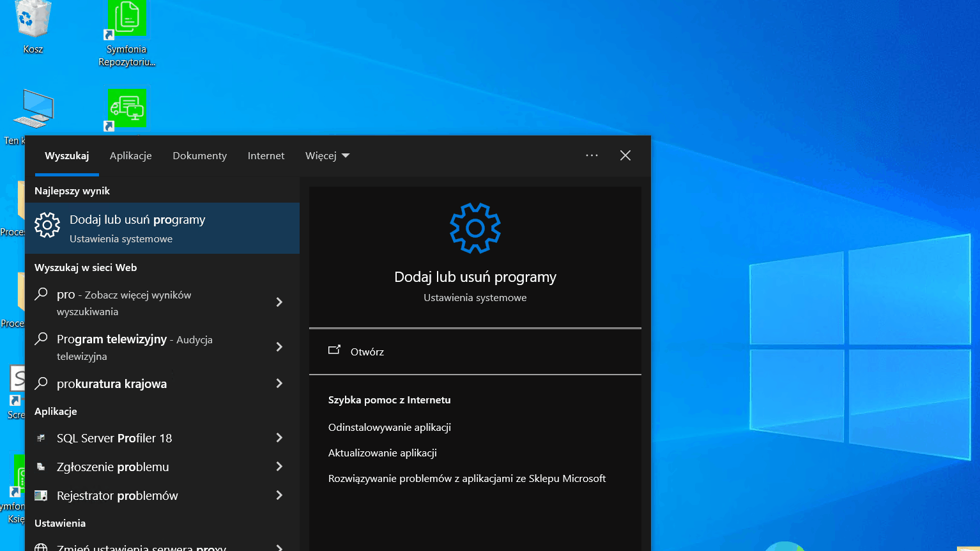
Task: Select the green network computers desktop shortcut
Action: [126, 110]
